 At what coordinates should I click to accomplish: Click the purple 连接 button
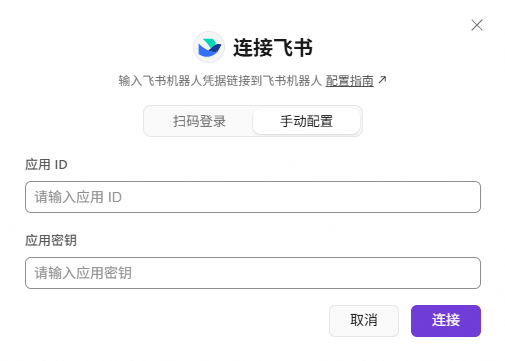point(446,321)
